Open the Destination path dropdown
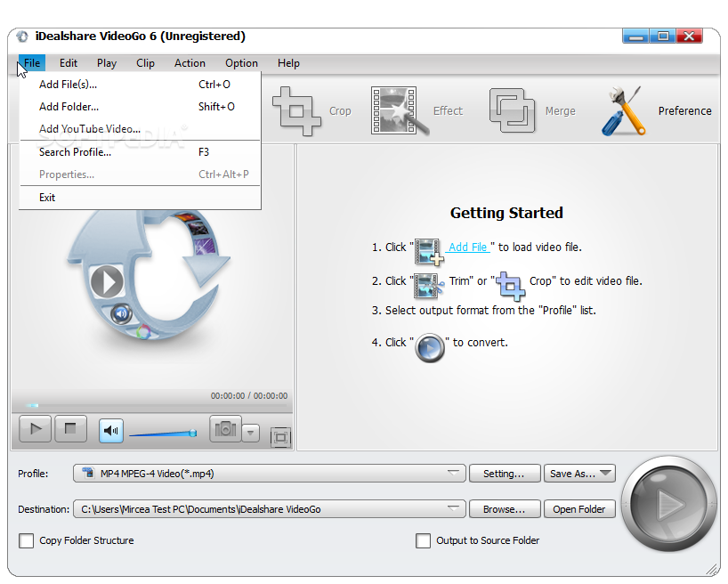Viewport: 728px width, 584px height. coord(270,509)
